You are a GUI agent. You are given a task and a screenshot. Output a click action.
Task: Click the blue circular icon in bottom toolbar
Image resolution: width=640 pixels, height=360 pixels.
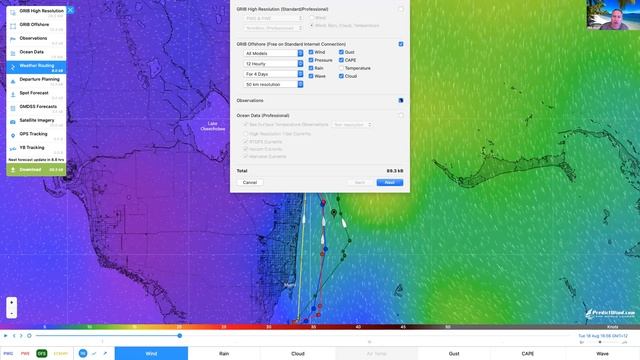point(83,353)
